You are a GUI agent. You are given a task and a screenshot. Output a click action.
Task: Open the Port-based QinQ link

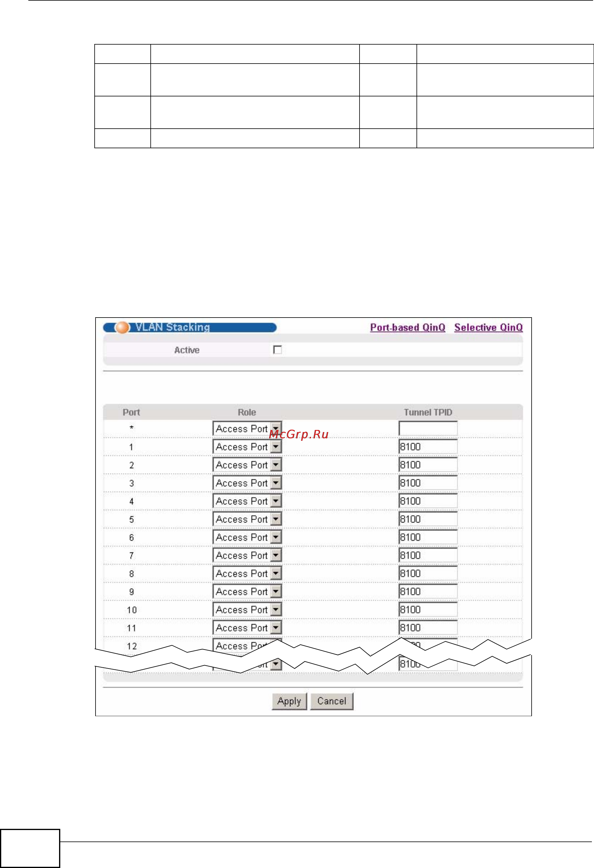pyautogui.click(x=407, y=327)
